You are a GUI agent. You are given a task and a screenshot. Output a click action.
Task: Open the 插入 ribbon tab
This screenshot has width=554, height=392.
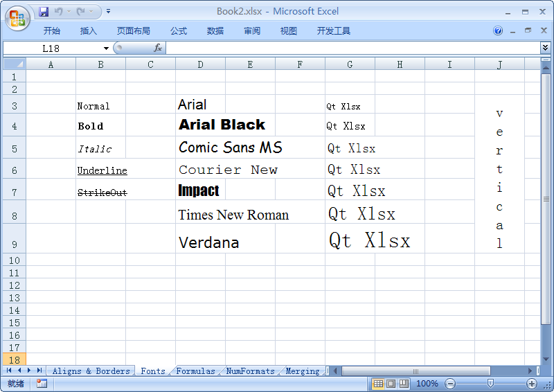tap(89, 31)
